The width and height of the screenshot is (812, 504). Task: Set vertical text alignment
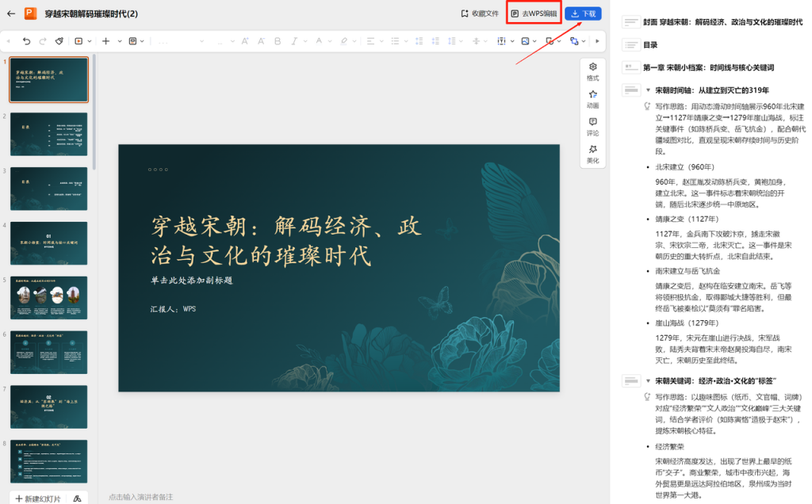tap(476, 41)
